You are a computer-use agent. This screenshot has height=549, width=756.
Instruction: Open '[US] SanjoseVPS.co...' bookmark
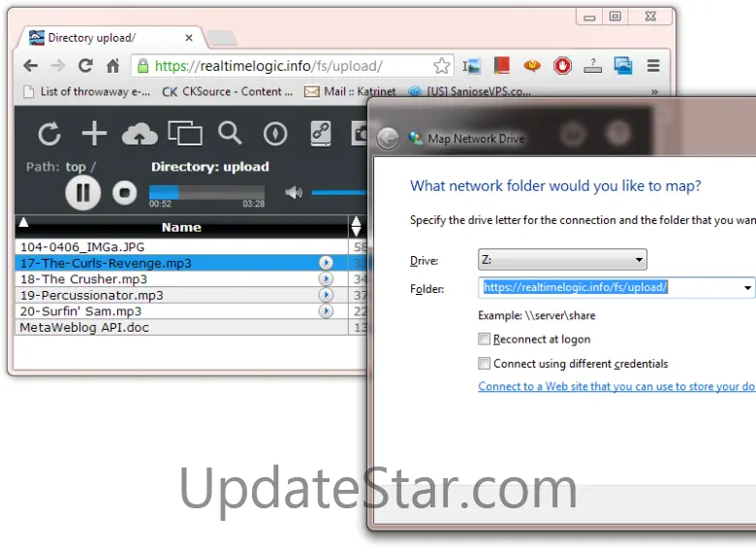point(470,91)
